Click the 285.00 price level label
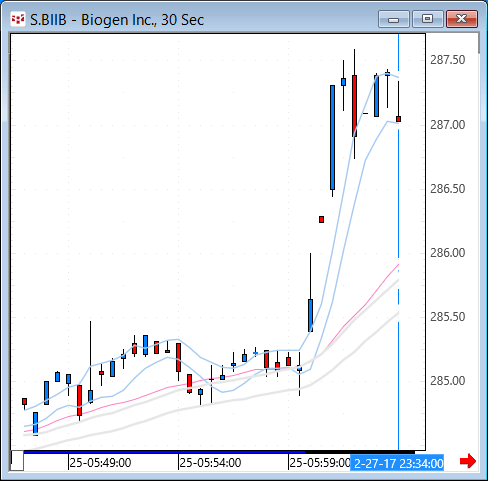Screen dimensions: 488x481 pos(447,381)
